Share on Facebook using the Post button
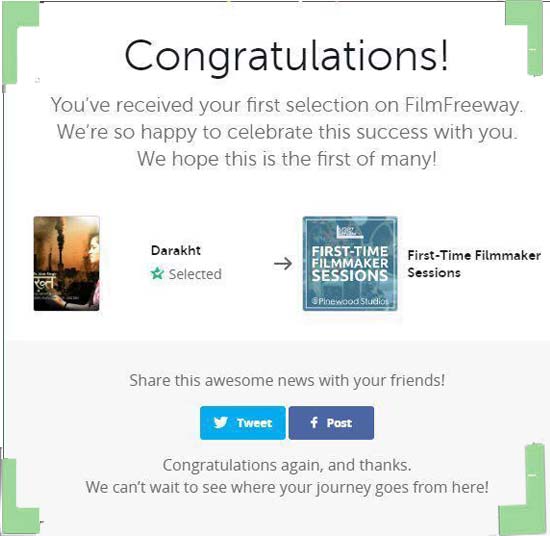The image size is (550, 536). coord(331,423)
